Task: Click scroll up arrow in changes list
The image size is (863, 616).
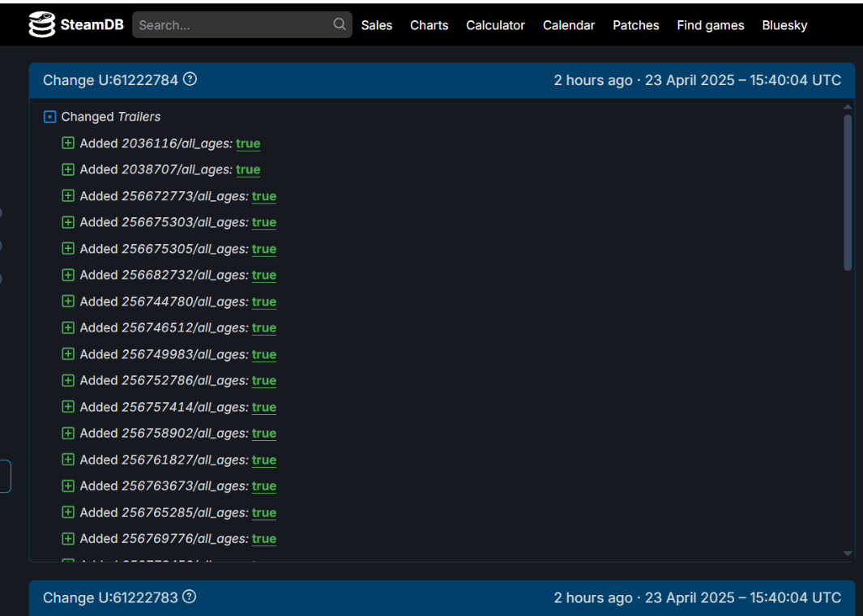Action: coord(848,107)
